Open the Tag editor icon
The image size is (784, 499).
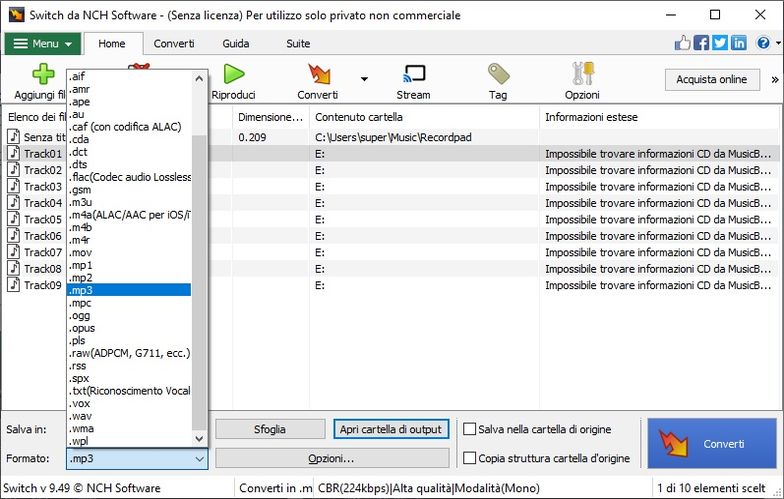pyautogui.click(x=498, y=74)
